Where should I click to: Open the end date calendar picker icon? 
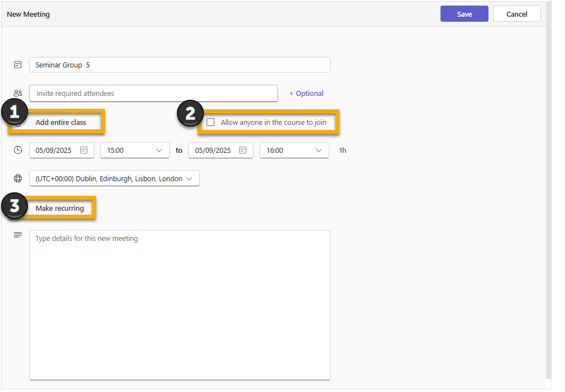coord(243,150)
